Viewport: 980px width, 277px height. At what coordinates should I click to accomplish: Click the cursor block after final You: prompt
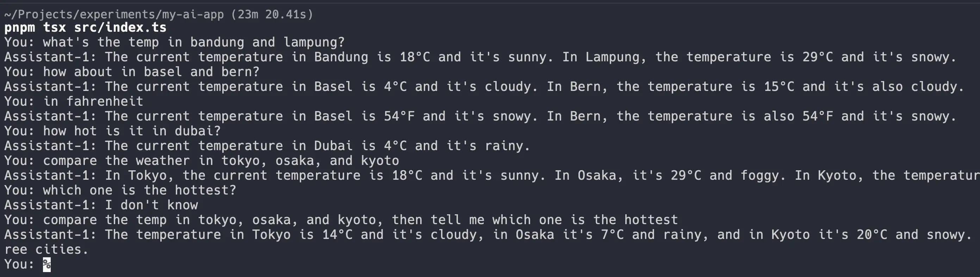click(x=47, y=264)
